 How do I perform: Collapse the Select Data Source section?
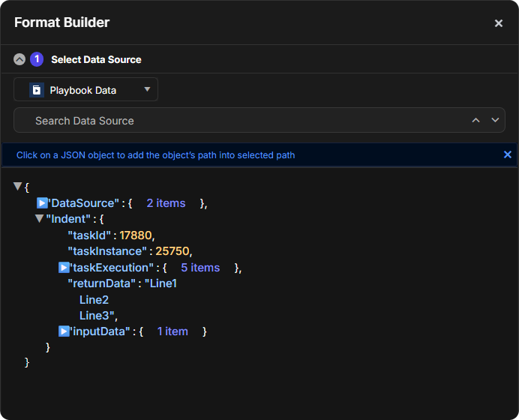pyautogui.click(x=19, y=59)
